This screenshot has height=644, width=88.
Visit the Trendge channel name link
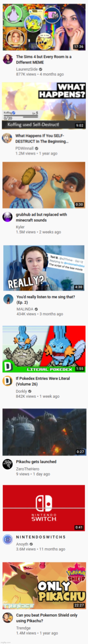pyautogui.click(x=24, y=628)
